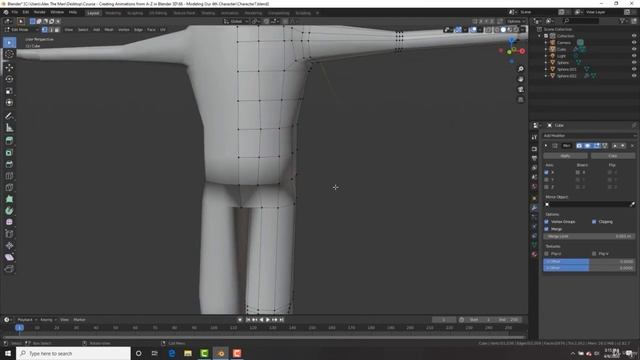This screenshot has height=360, width=640.
Task: Open the Add Modifier dropdown
Action: (589, 136)
